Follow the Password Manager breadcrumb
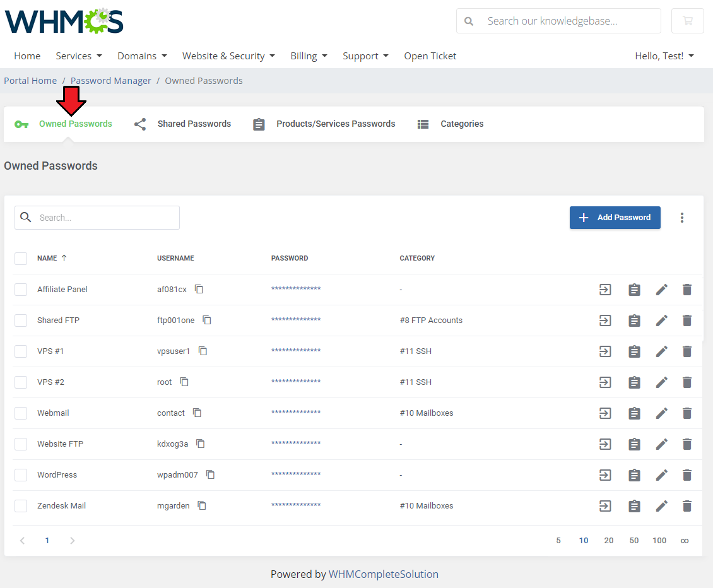 pos(110,81)
